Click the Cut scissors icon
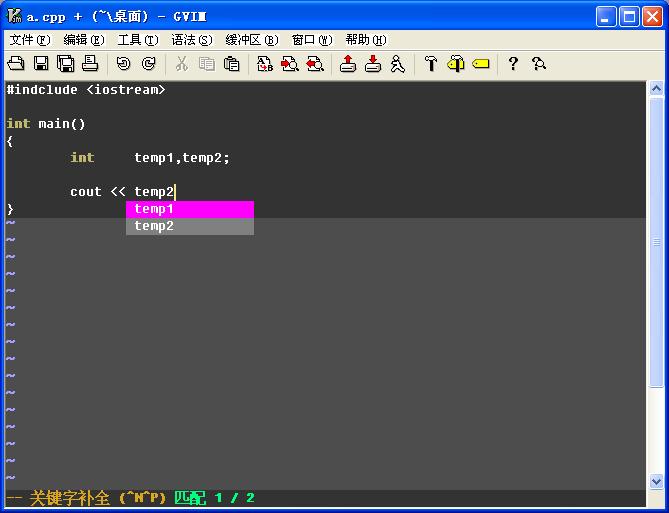 pyautogui.click(x=182, y=64)
